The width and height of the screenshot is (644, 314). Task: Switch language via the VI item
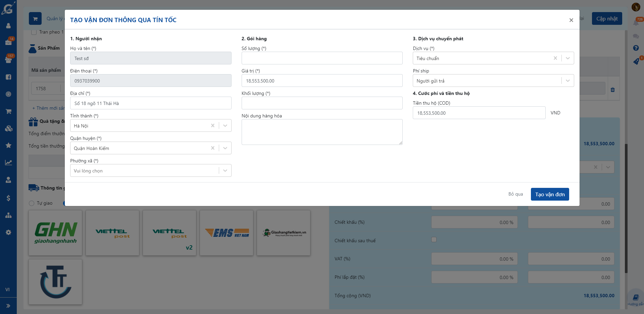click(7, 290)
